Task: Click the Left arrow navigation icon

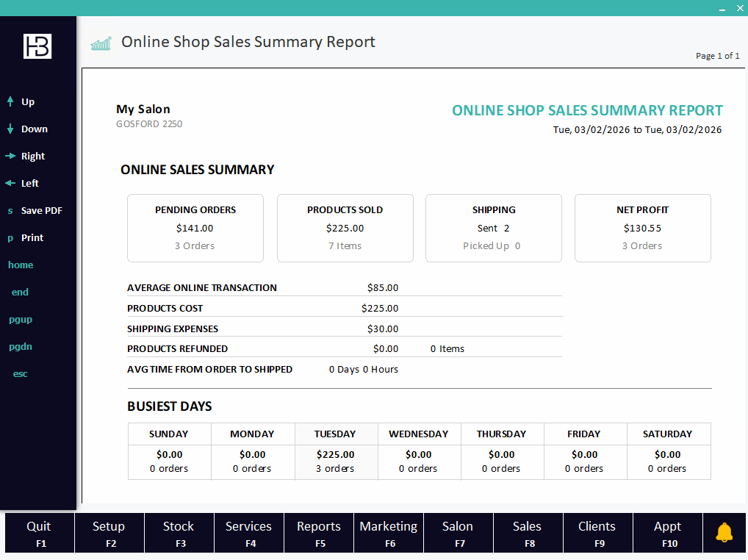Action: coord(10,183)
